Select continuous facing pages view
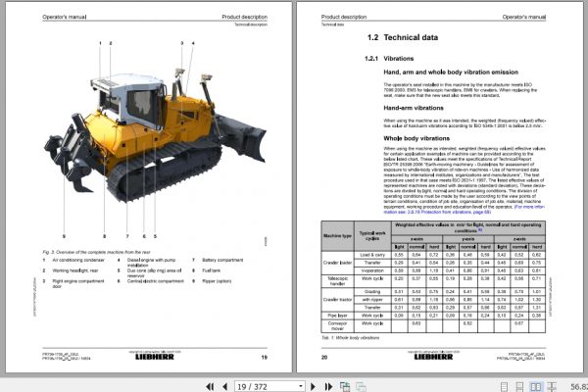Viewport: 588px width, 392px height. coord(552,387)
